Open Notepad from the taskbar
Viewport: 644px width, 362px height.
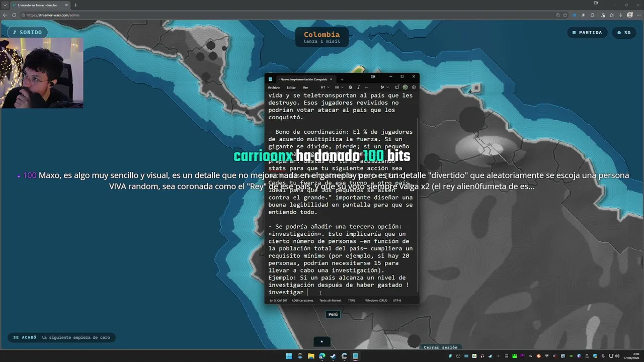point(355,356)
